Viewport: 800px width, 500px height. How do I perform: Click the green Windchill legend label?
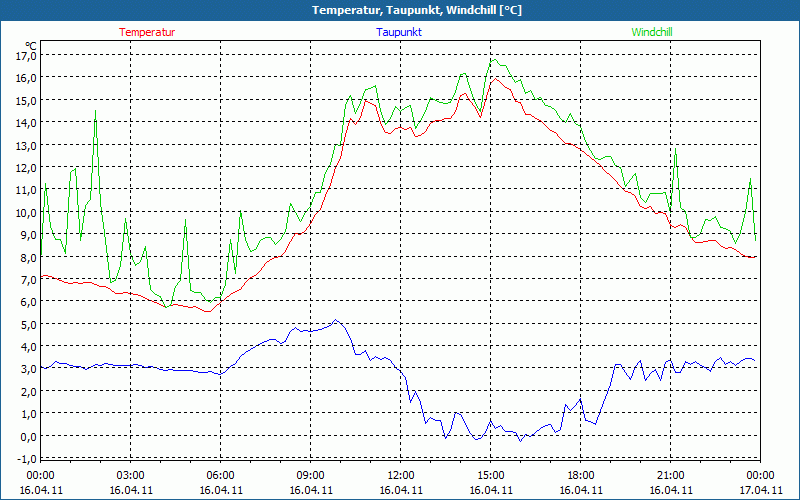coord(652,32)
